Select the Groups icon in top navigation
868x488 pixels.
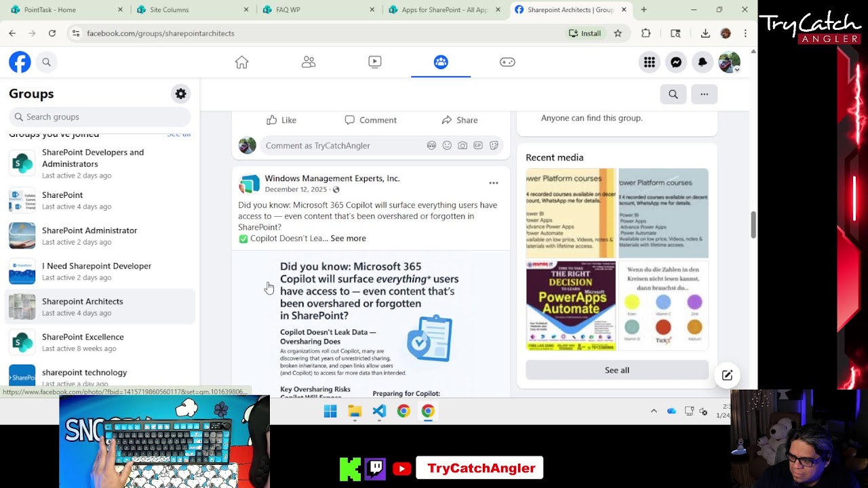pyautogui.click(x=441, y=62)
